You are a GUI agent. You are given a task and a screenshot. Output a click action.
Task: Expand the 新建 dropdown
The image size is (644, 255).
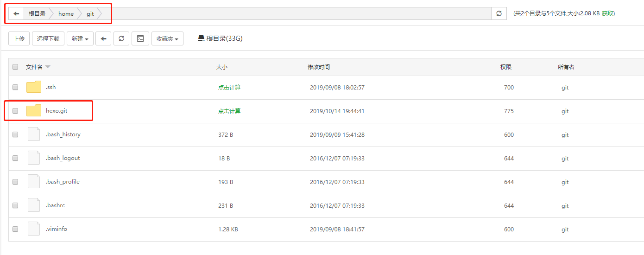[x=80, y=39]
